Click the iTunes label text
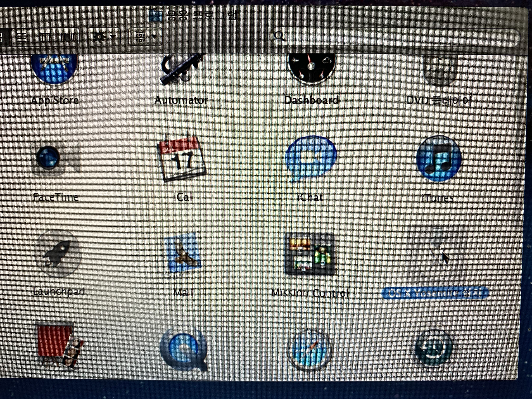The width and height of the screenshot is (532, 399). (438, 198)
